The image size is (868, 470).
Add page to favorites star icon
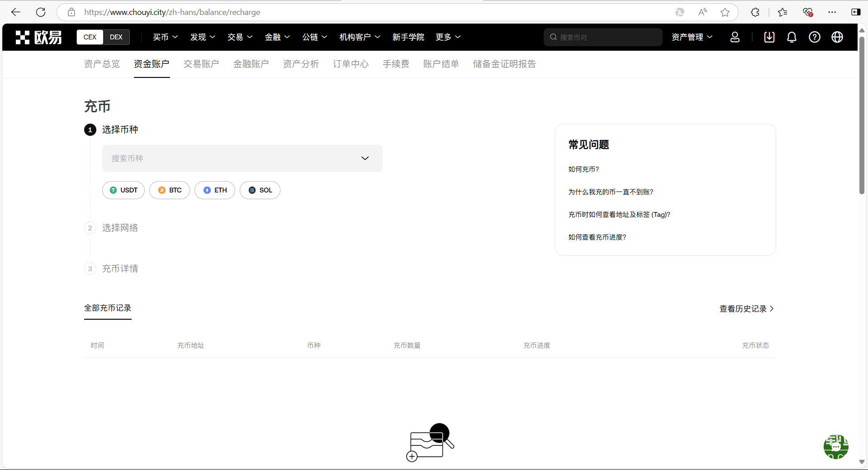725,12
